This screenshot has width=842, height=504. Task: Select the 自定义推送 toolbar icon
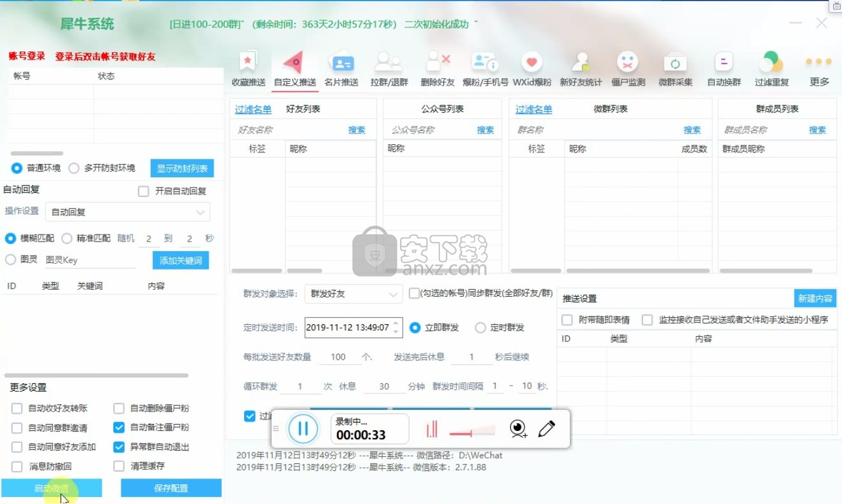pos(294,69)
